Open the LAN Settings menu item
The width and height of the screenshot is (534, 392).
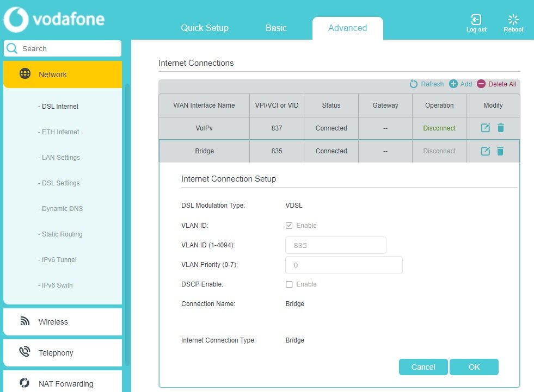59,158
